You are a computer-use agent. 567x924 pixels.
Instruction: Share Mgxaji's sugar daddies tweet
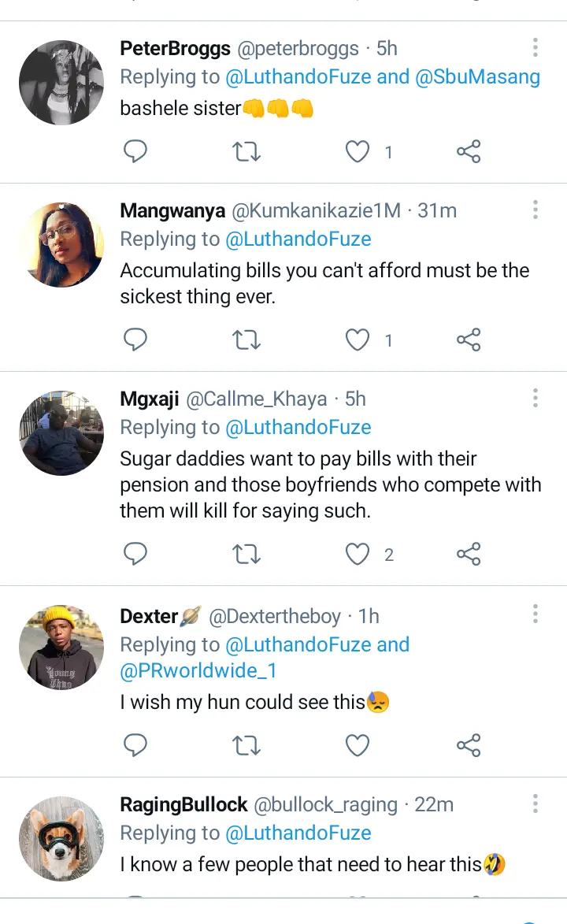pos(469,555)
